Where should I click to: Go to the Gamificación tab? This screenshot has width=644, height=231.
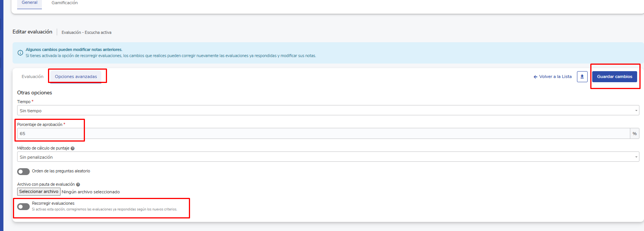pos(64,3)
